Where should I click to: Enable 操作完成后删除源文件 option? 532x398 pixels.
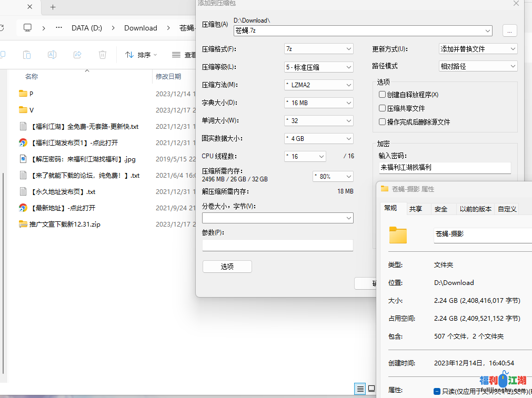[382, 121]
